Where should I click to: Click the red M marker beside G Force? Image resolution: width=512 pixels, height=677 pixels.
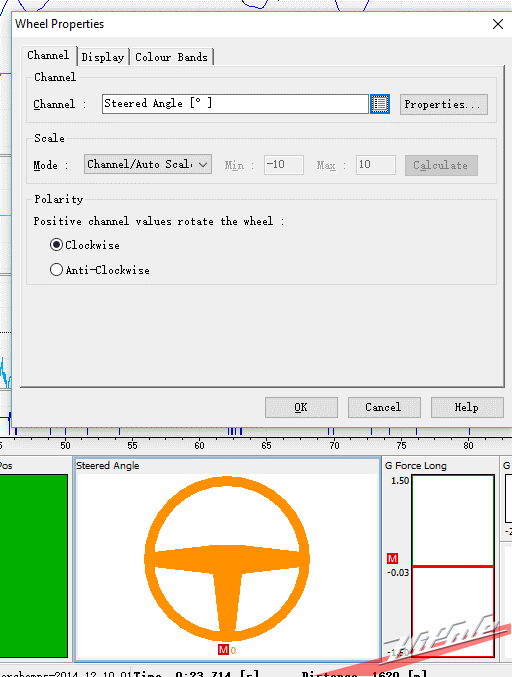click(x=392, y=558)
